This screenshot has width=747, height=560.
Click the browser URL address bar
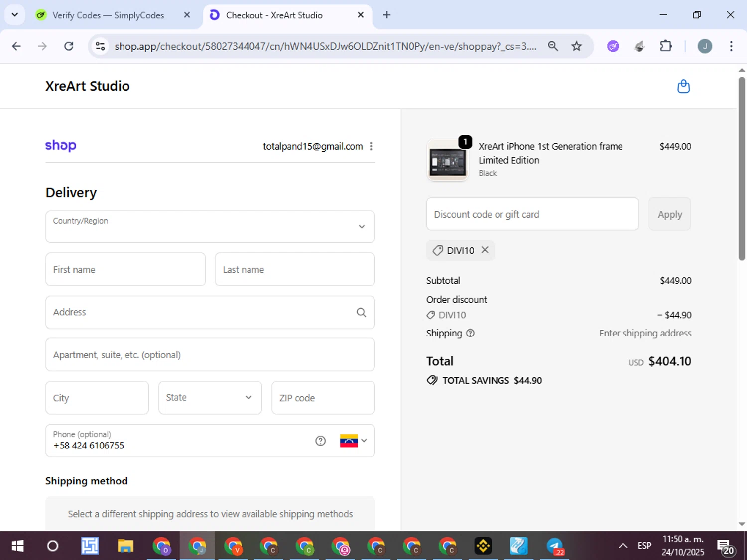[326, 46]
